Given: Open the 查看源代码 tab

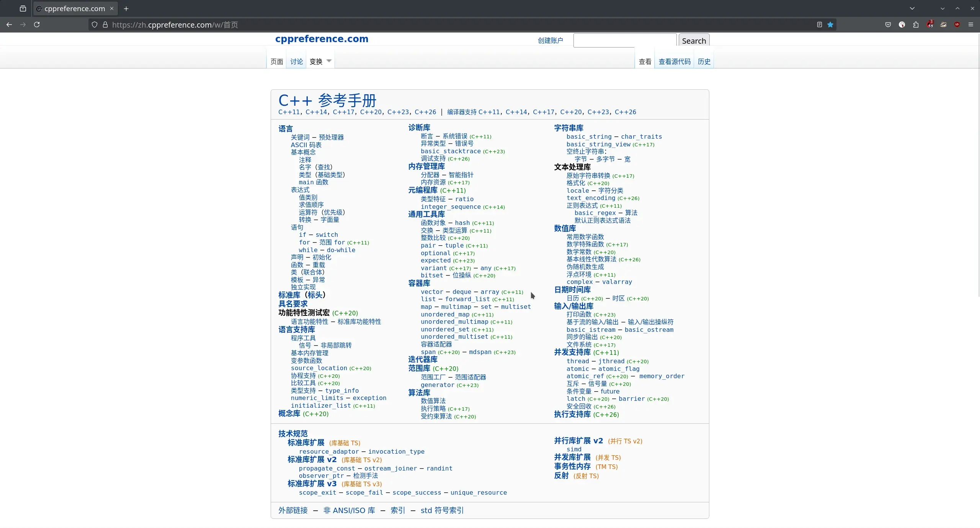Looking at the screenshot, I should click(x=675, y=61).
